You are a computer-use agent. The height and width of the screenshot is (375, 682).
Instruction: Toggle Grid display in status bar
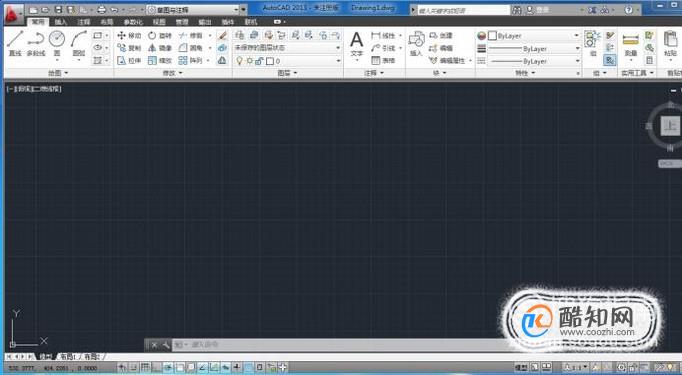tap(146, 368)
